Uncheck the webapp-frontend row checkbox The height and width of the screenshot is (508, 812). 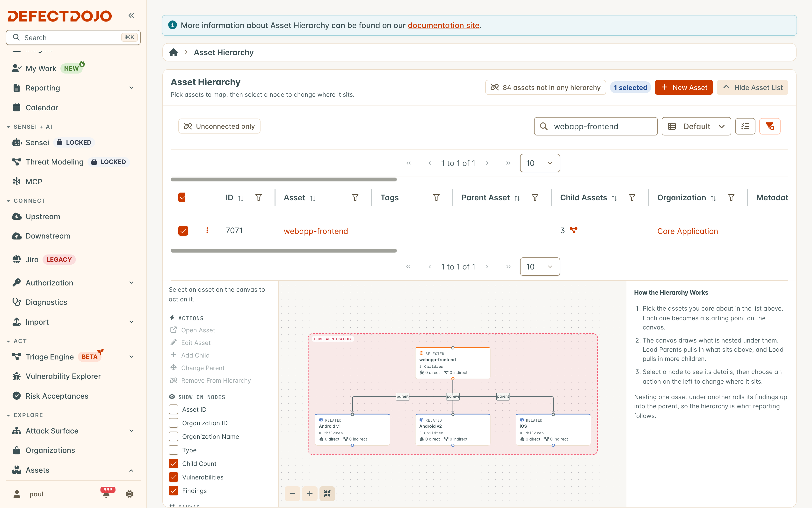tap(183, 231)
